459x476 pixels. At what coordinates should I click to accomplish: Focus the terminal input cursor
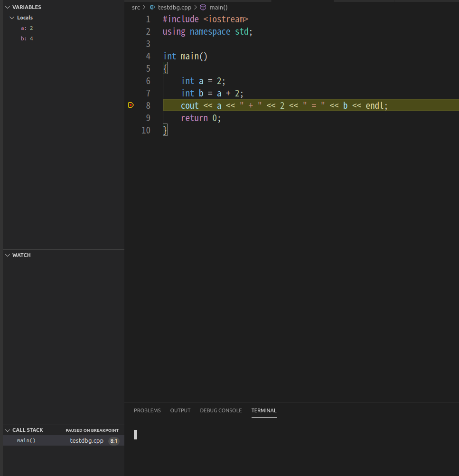click(136, 435)
